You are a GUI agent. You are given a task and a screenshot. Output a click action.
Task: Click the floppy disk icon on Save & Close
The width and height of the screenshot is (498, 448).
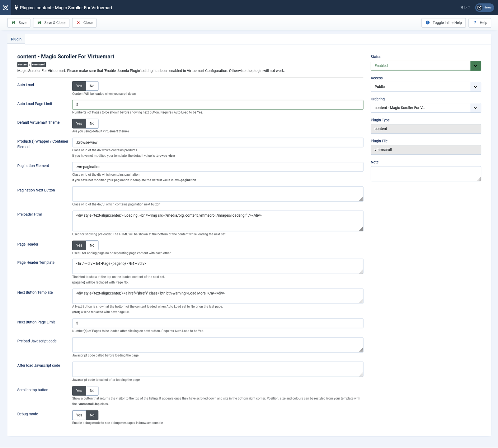coord(39,23)
